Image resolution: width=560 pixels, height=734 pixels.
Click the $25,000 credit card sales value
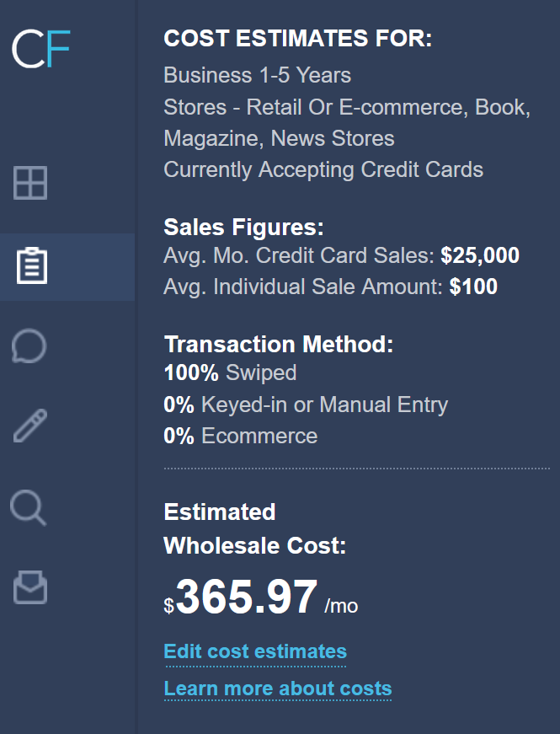tap(480, 256)
